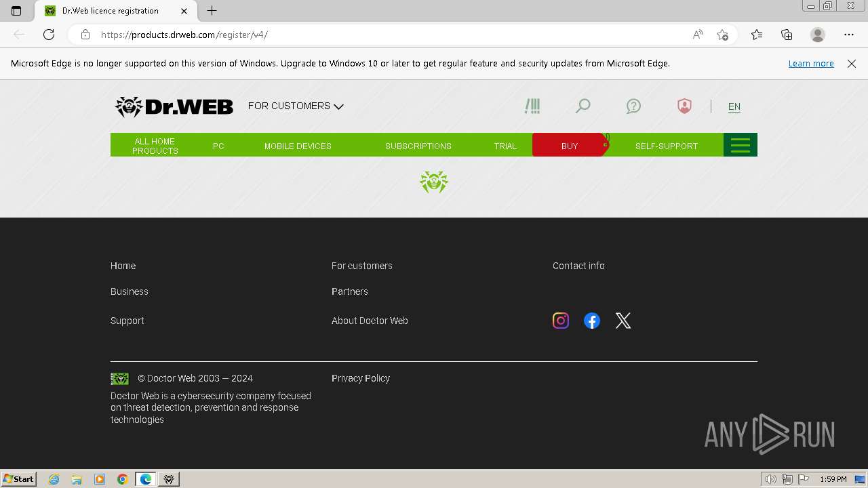Open a new browser tab
868x488 pixels.
pos(212,11)
